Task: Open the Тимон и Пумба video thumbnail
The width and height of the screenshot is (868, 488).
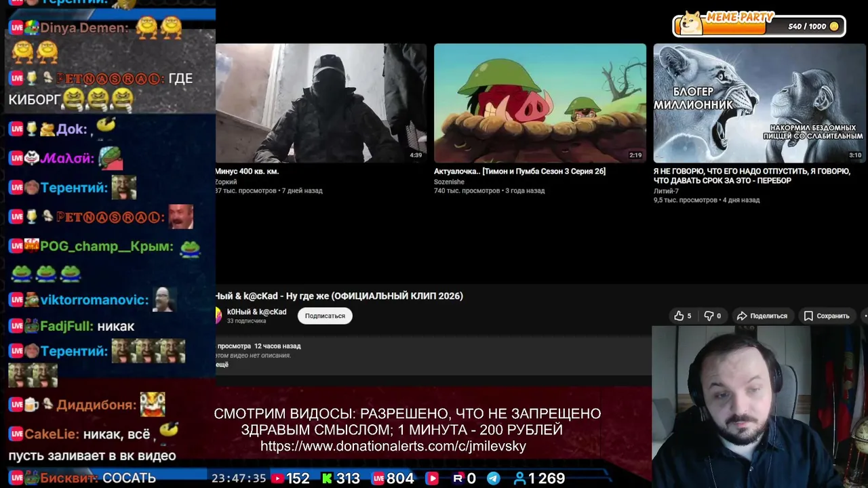Action: click(x=540, y=103)
